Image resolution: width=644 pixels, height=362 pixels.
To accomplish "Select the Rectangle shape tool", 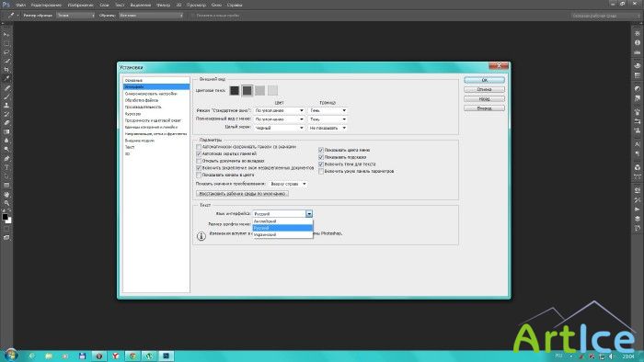I will pos(6,185).
